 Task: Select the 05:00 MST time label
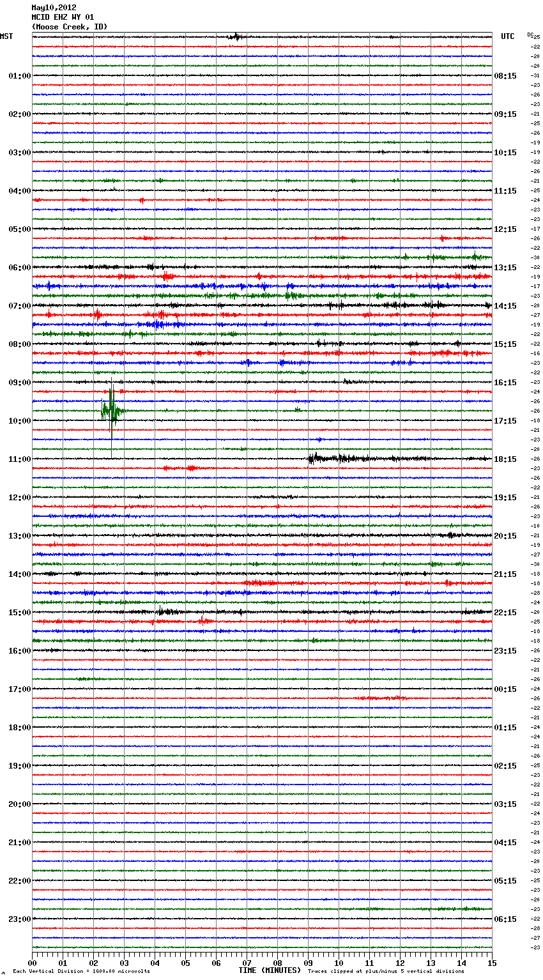pos(20,229)
